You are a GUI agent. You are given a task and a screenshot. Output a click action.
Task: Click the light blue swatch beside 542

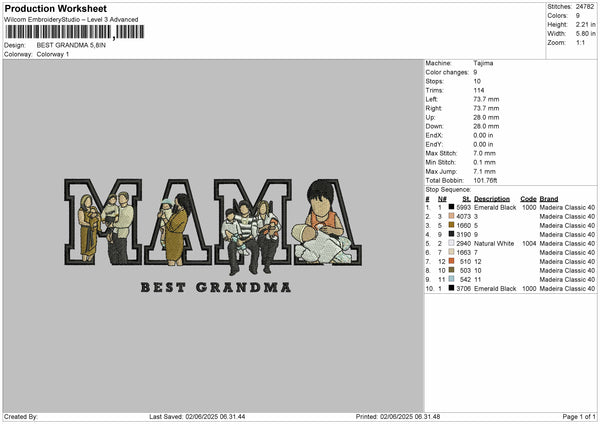click(451, 279)
